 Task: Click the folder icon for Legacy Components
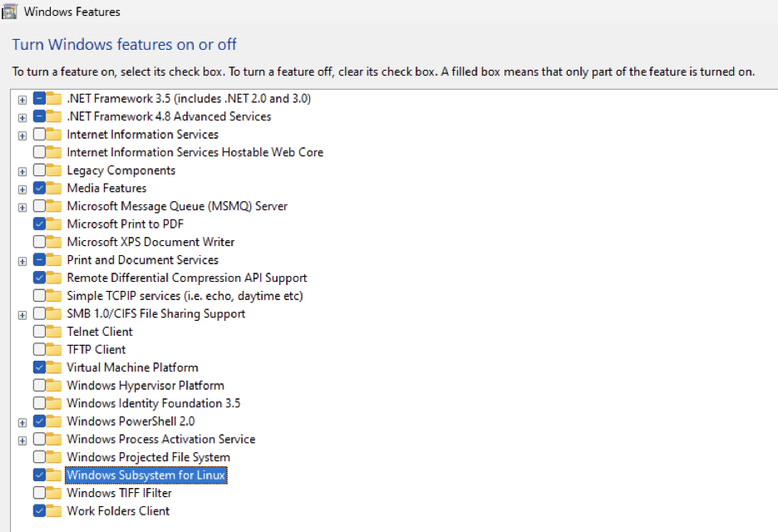tap(55, 170)
